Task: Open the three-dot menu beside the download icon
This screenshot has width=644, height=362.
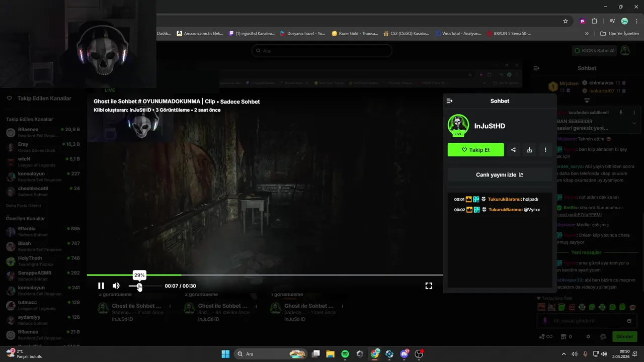Action: coord(545,150)
